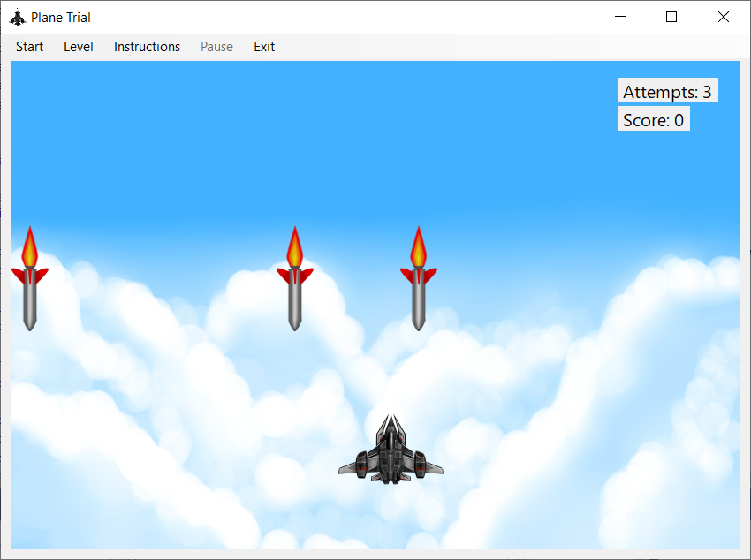Select the Pause menu item
The height and width of the screenshot is (560, 751).
point(216,47)
